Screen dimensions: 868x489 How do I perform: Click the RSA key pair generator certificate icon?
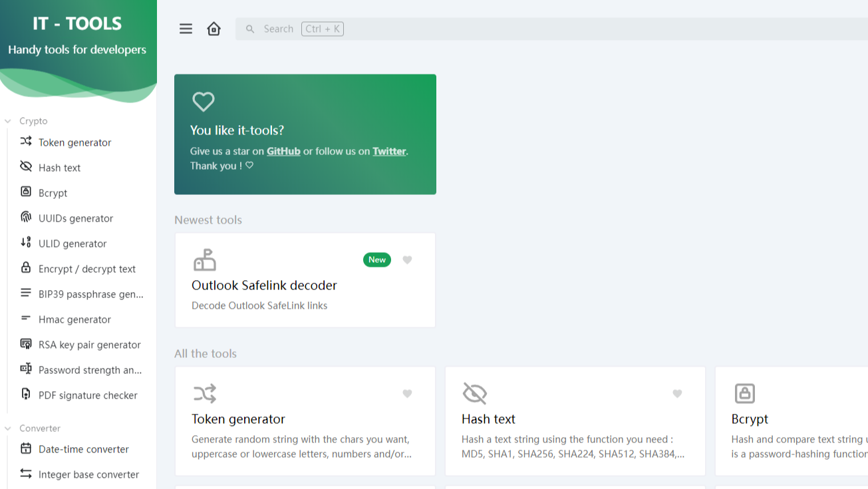(x=26, y=343)
